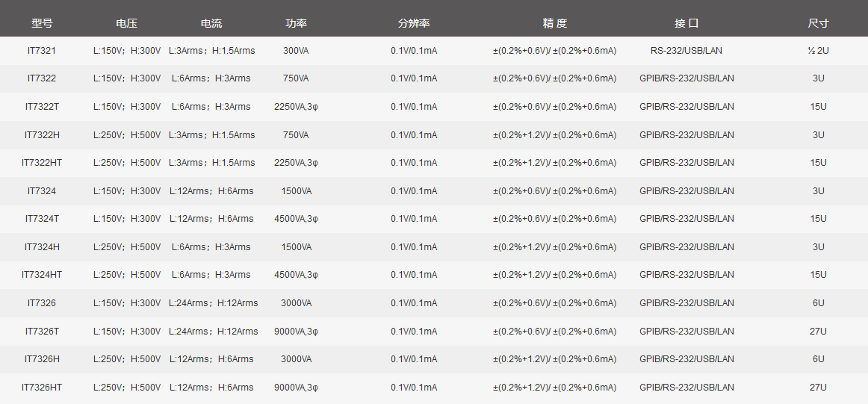Click the 型号 column header
Viewport: 868px width, 404px height.
[42, 23]
